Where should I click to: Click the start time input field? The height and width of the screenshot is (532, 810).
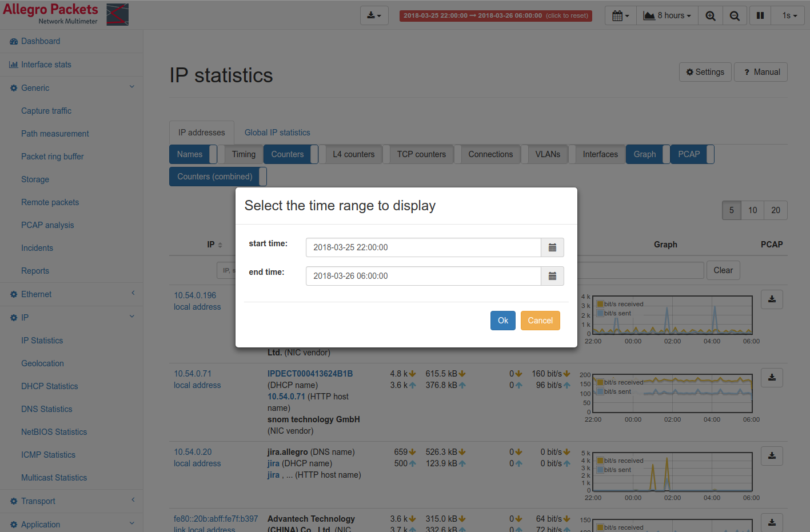[423, 247]
